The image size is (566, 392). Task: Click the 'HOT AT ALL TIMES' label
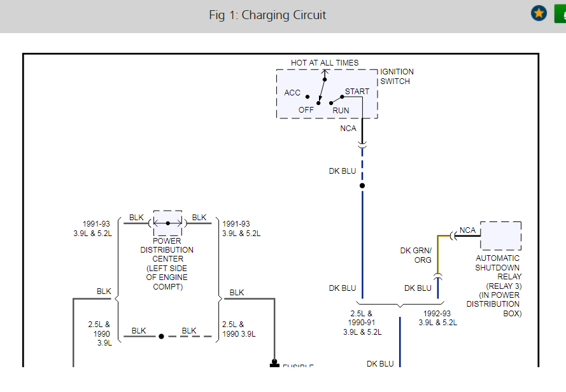[x=325, y=63]
